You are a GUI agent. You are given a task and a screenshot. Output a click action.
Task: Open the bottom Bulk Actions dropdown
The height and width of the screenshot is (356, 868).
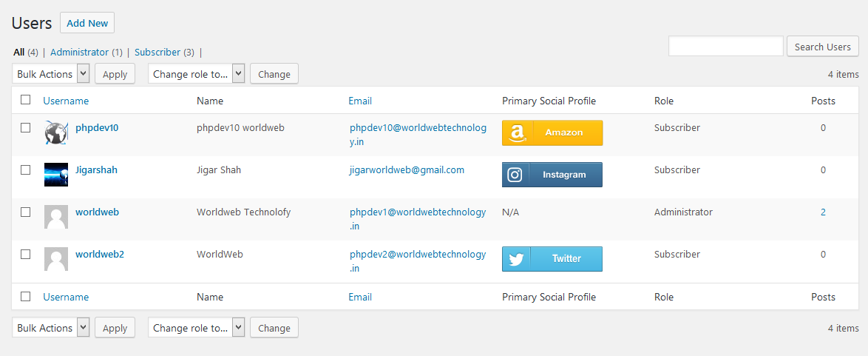pyautogui.click(x=51, y=328)
